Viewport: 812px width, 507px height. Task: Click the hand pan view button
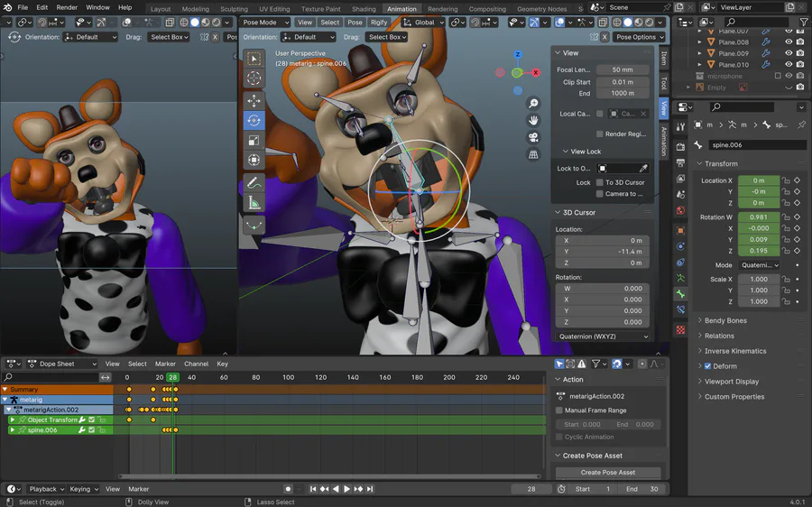tap(533, 121)
